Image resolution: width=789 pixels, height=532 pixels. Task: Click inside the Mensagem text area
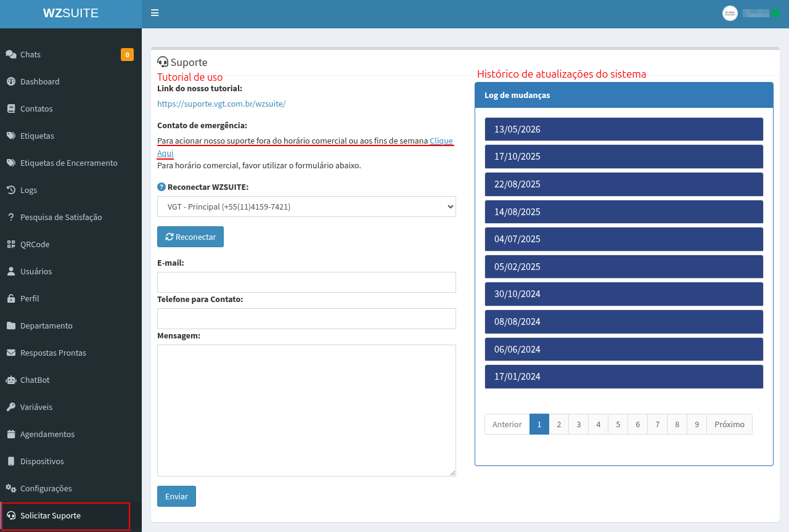click(306, 411)
